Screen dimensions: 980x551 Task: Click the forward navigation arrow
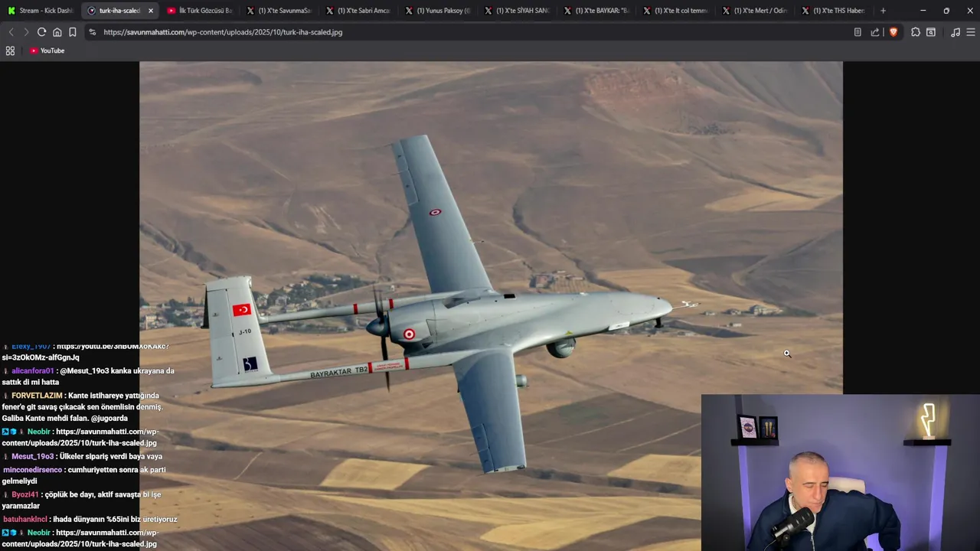[x=26, y=32]
